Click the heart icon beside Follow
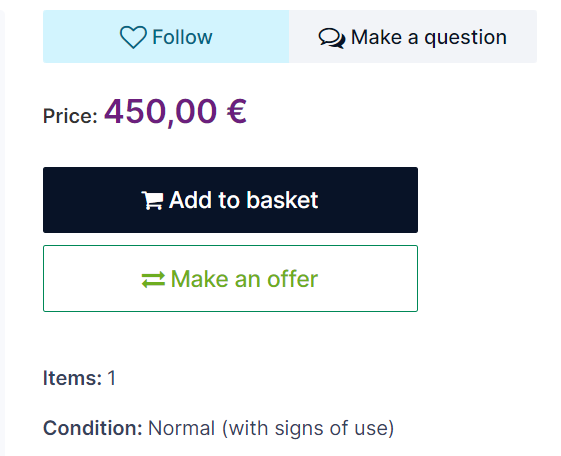The height and width of the screenshot is (456, 561). click(x=133, y=37)
